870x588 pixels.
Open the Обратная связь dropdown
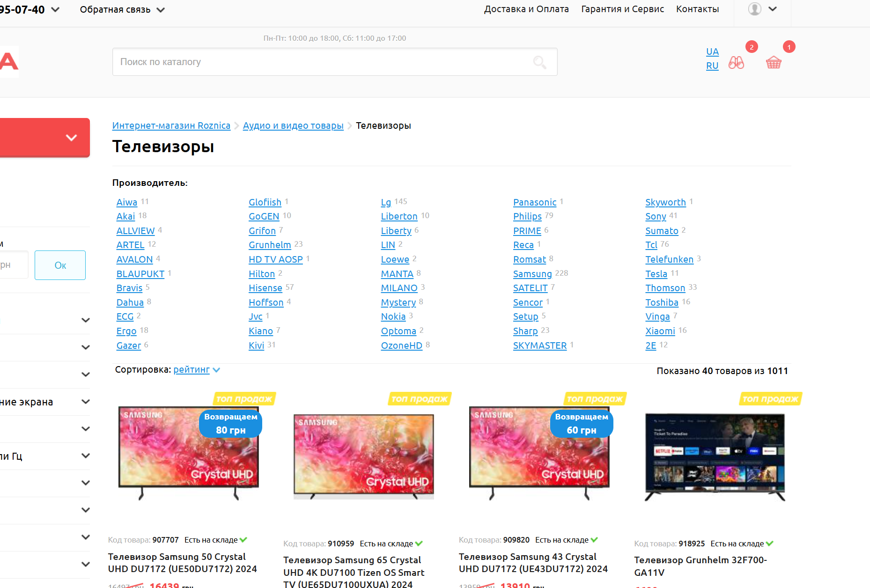tap(122, 9)
